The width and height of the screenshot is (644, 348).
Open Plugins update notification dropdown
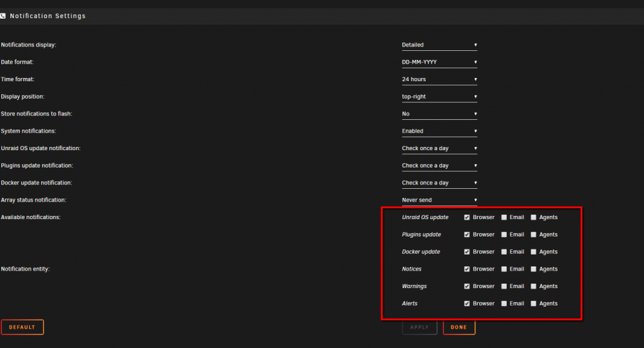click(439, 166)
